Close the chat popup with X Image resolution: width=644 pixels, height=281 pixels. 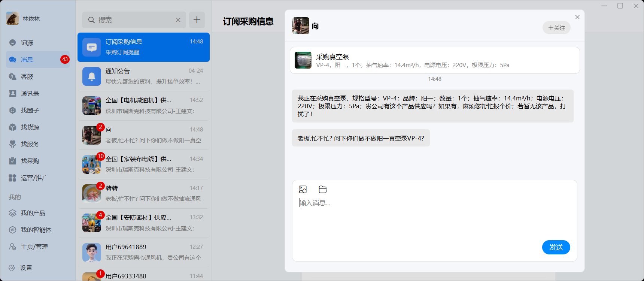pyautogui.click(x=577, y=17)
